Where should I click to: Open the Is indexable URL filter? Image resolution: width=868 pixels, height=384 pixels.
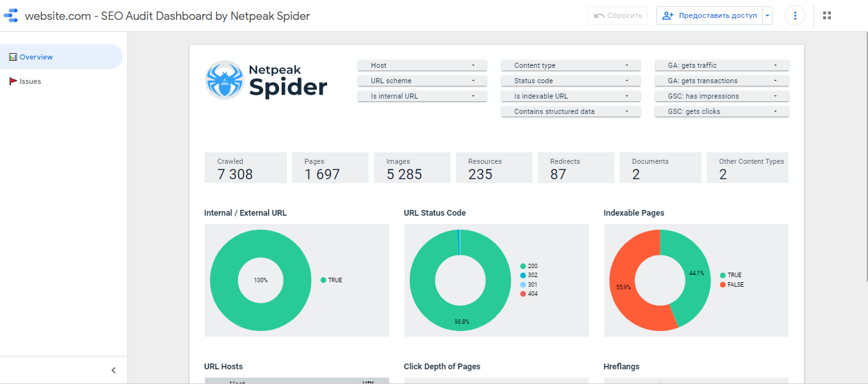pos(571,96)
